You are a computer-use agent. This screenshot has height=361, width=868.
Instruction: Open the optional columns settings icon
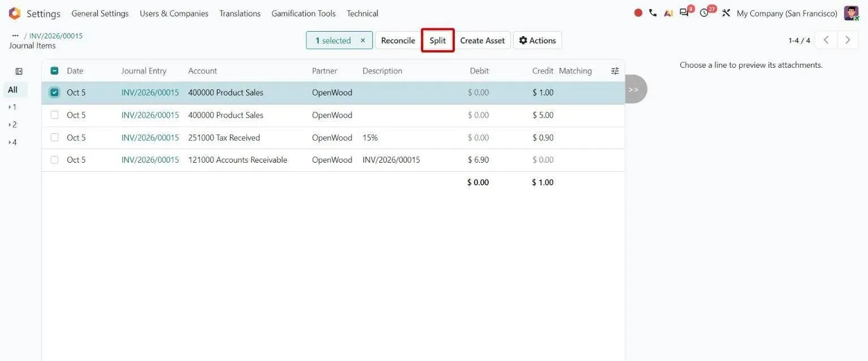click(x=615, y=71)
